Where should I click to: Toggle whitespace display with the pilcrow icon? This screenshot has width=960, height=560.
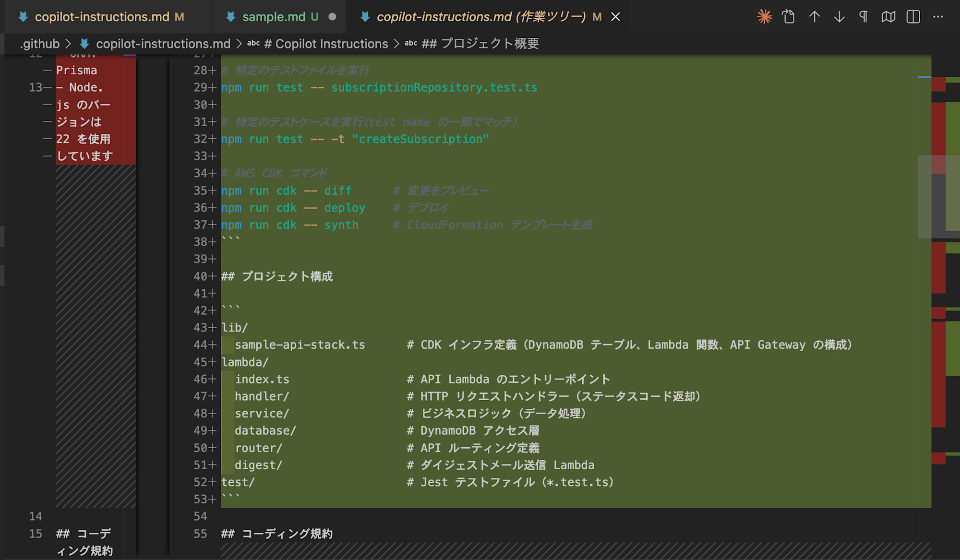click(864, 17)
